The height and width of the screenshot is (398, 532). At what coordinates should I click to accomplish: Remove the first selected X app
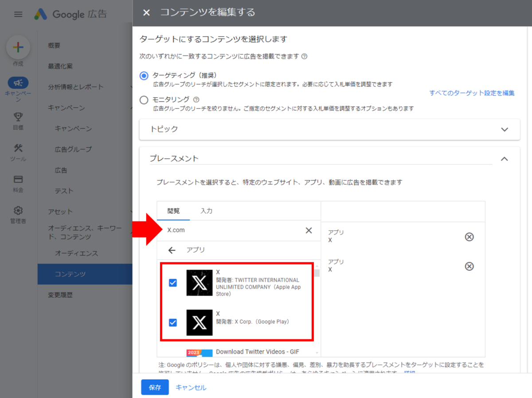click(x=469, y=236)
